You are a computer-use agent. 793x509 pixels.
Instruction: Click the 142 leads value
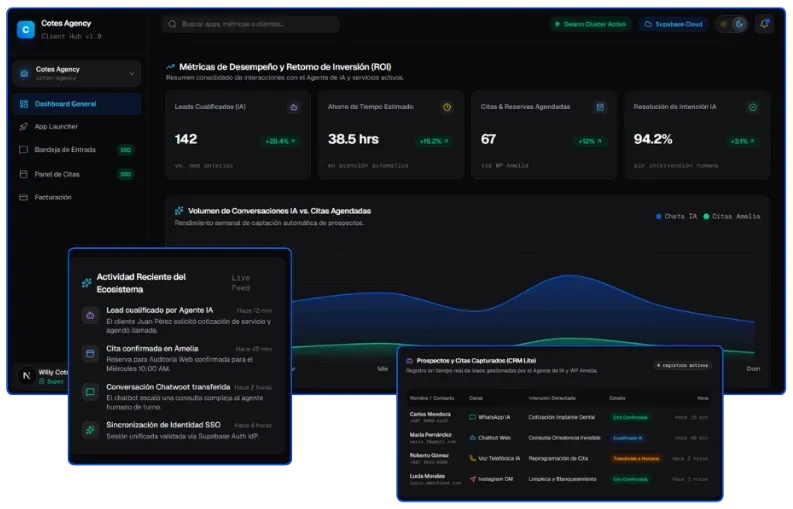point(186,139)
